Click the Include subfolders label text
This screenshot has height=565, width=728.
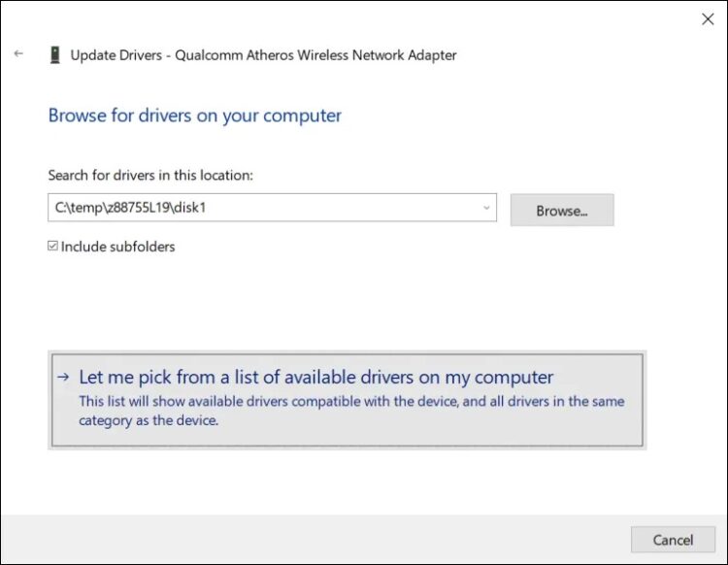(x=117, y=247)
